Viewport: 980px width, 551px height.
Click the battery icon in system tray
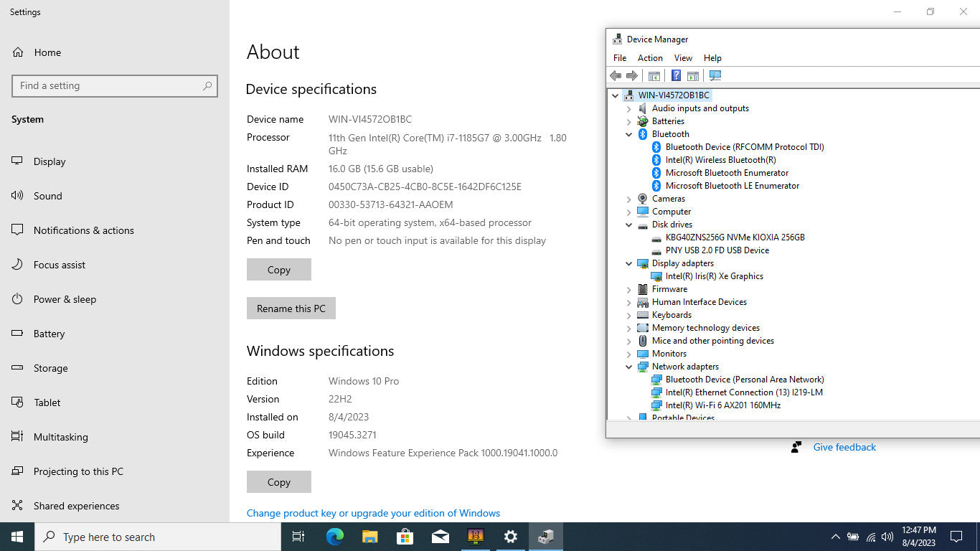point(853,537)
